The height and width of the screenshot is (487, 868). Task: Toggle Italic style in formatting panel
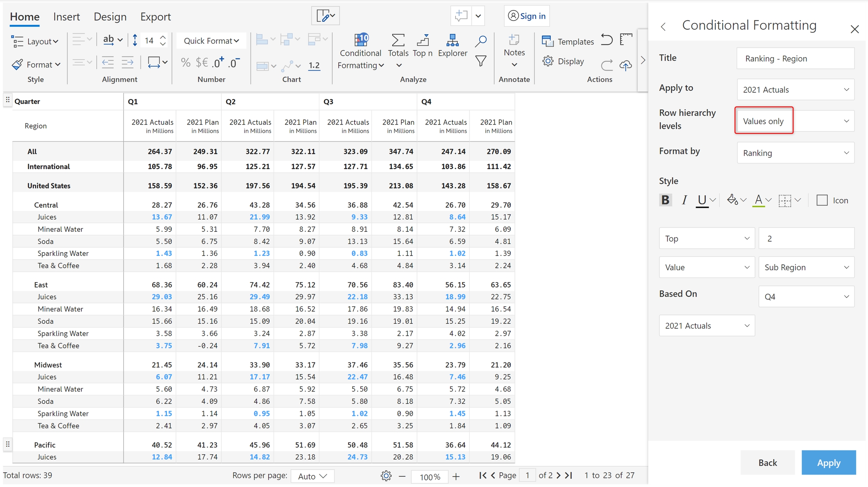[684, 200]
